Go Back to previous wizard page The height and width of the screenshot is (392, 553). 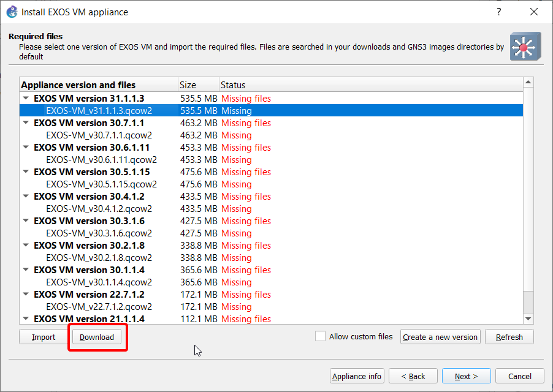pos(413,376)
